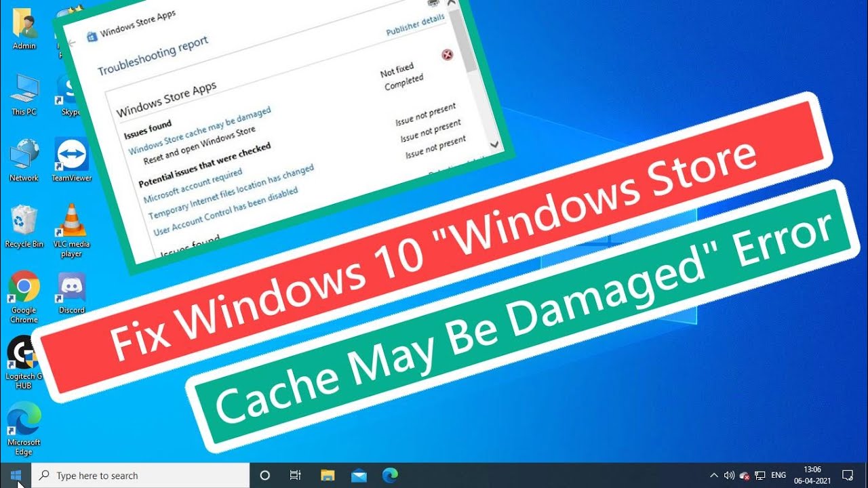Select the Google Chrome desktop shortcut
Image resolution: width=868 pixels, height=488 pixels.
pyautogui.click(x=24, y=297)
